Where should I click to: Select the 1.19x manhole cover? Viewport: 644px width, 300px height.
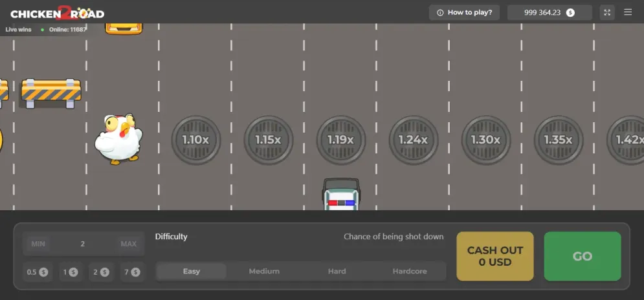click(x=341, y=140)
